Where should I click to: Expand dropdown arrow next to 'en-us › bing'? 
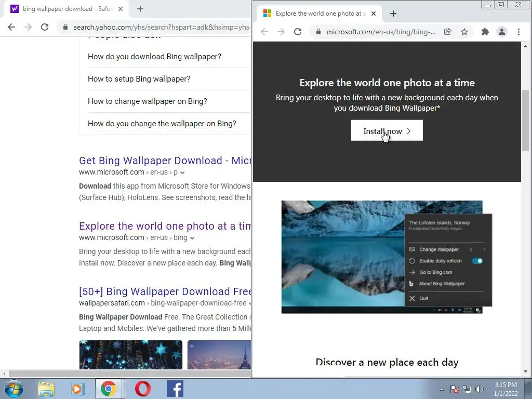(x=192, y=238)
